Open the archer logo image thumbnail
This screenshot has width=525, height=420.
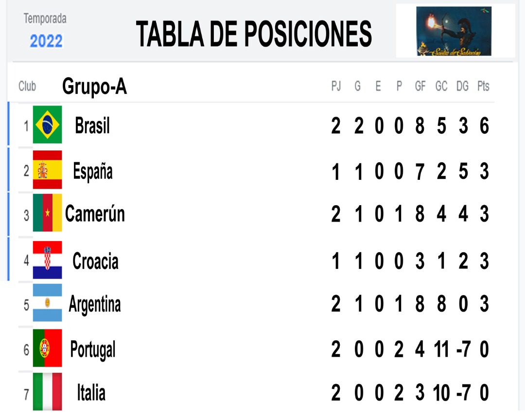tap(454, 31)
